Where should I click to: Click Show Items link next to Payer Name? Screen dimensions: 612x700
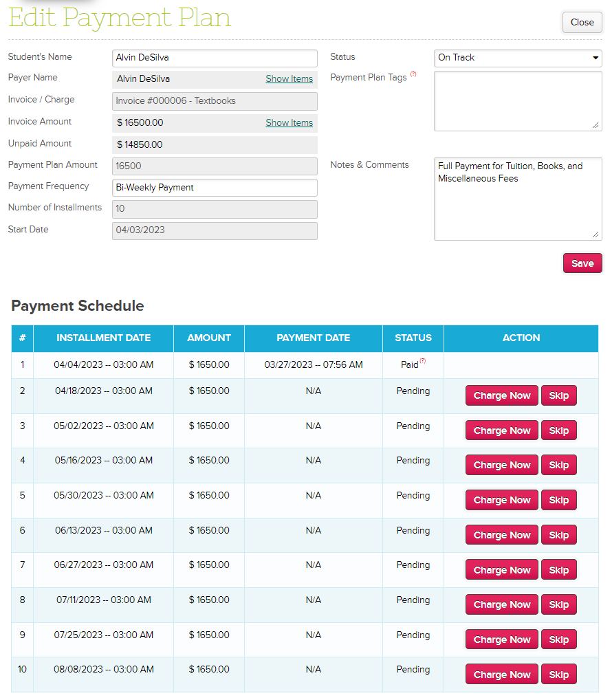click(x=289, y=79)
